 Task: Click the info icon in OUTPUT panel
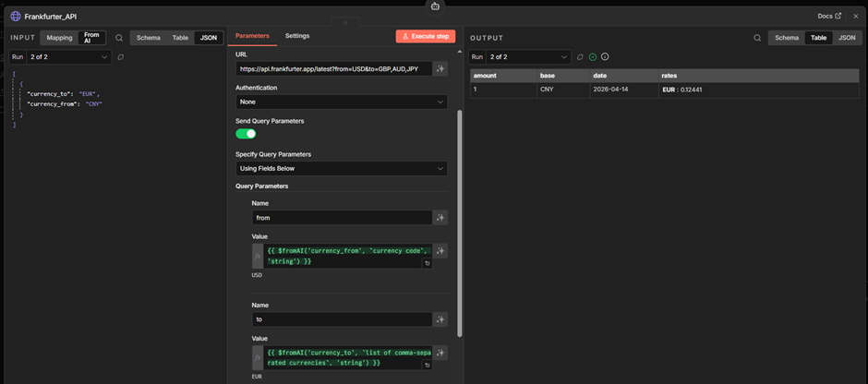click(605, 57)
